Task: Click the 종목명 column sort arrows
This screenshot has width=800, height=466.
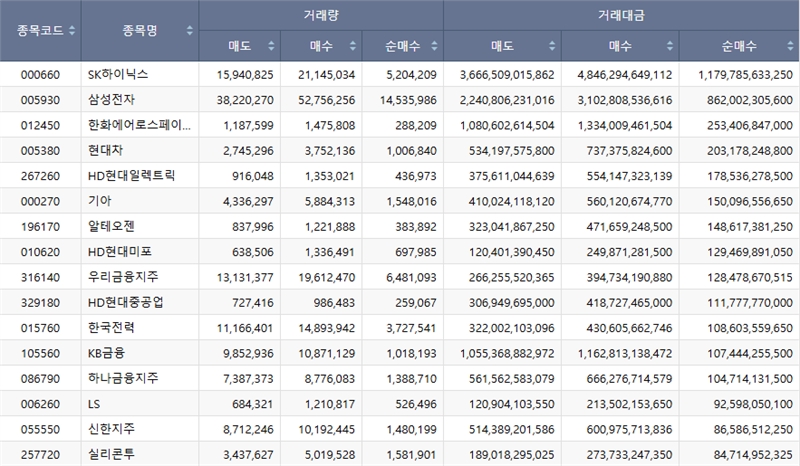Action: [189, 31]
